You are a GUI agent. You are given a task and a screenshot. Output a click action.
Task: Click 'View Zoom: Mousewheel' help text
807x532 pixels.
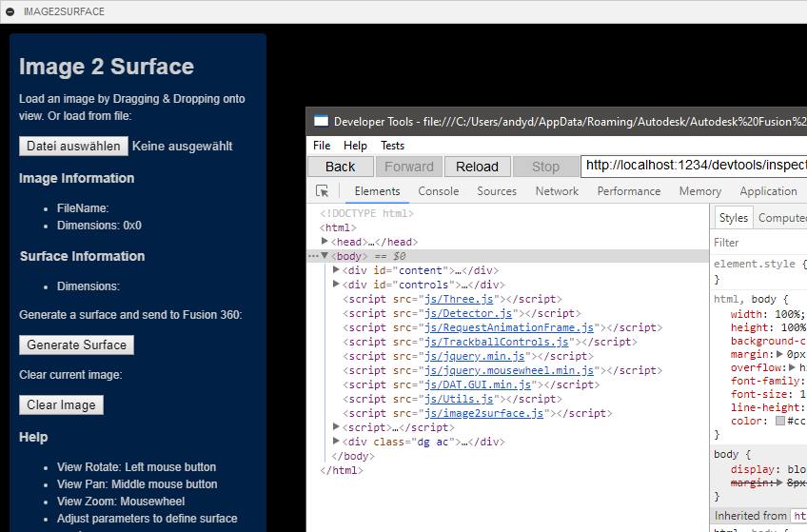point(121,502)
